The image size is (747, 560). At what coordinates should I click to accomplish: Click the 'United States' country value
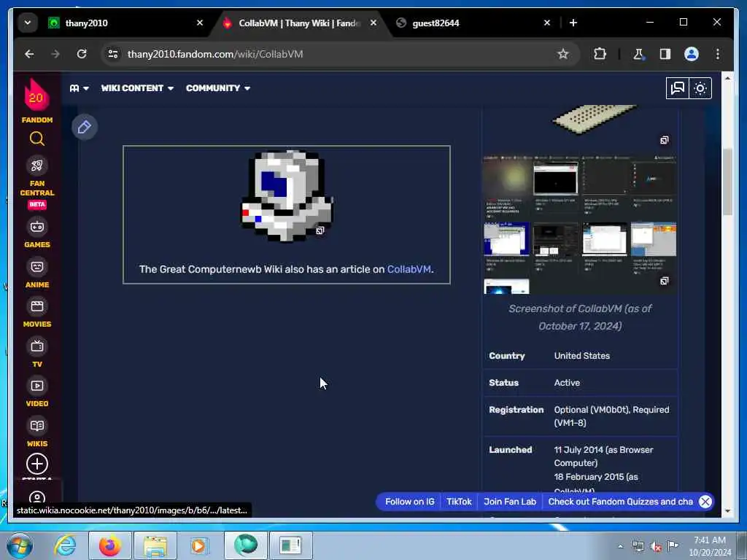[x=581, y=356]
